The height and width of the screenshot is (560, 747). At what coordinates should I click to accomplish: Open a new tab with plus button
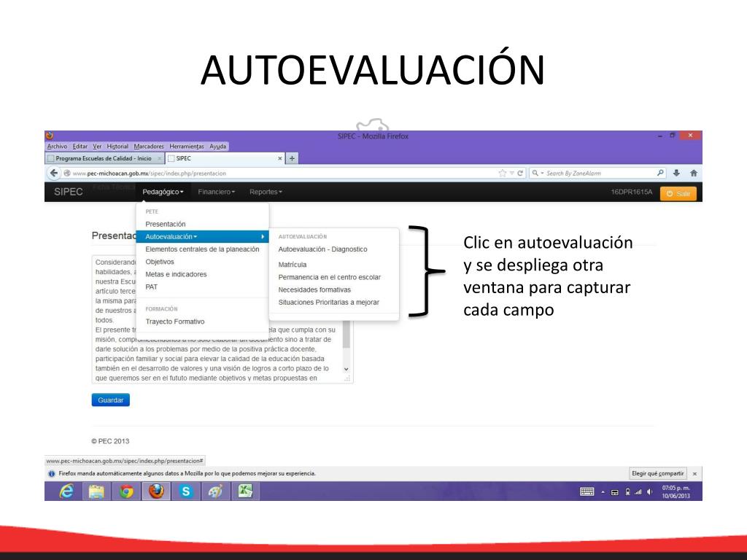[x=292, y=158]
